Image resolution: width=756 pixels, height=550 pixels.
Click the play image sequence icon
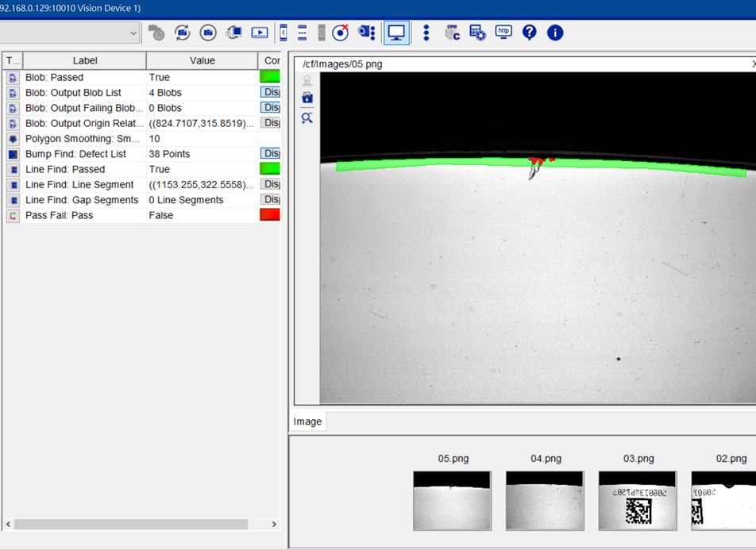(260, 33)
